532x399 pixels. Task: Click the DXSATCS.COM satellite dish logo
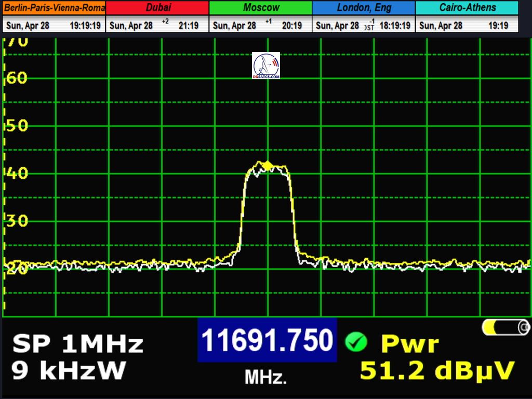(266, 65)
